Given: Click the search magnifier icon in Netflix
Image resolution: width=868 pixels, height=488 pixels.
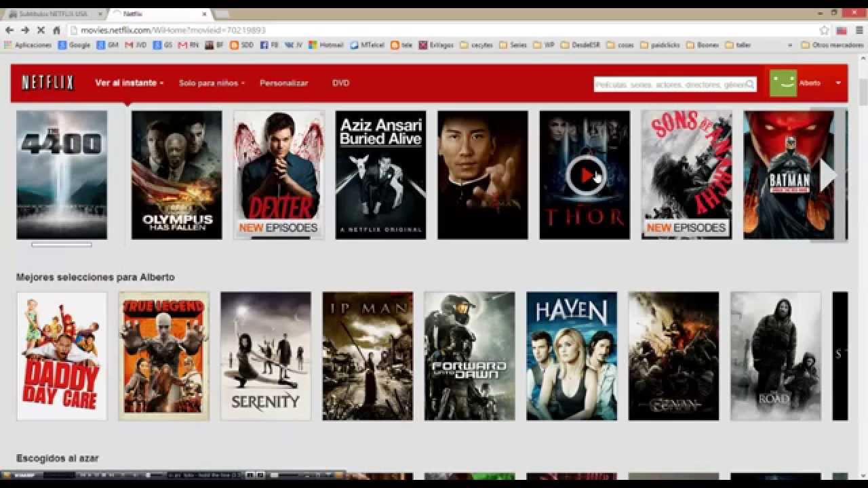Looking at the screenshot, I should click(x=749, y=84).
